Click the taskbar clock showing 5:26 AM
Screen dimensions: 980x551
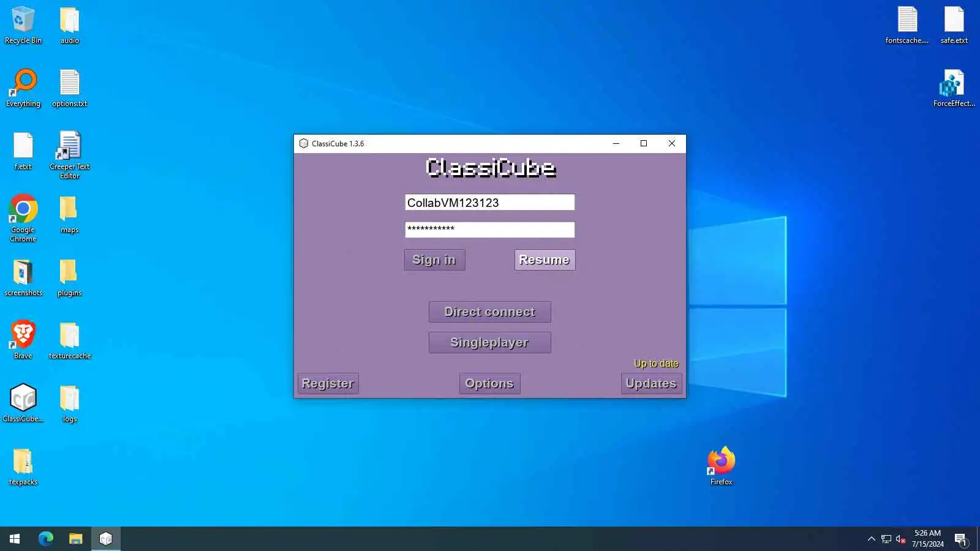coord(927,539)
